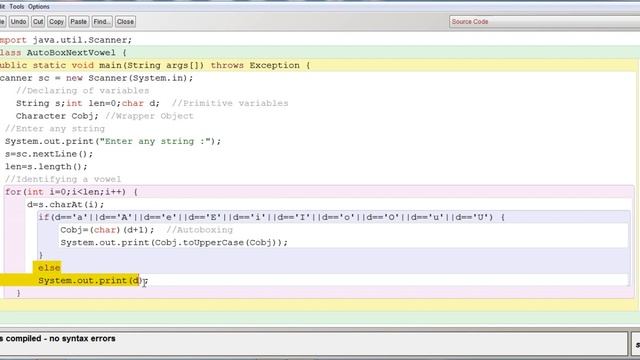Click the Cobj.toUpperCase(Cobj) print line
This screenshot has width=640, height=360.
tap(174, 242)
